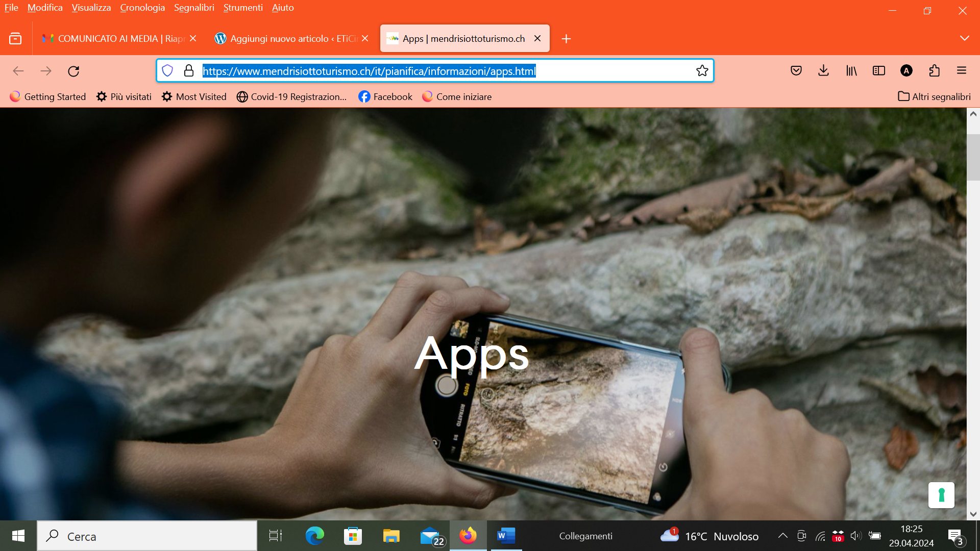Toggle the sidebar view
This screenshot has height=551, width=980.
(x=879, y=70)
